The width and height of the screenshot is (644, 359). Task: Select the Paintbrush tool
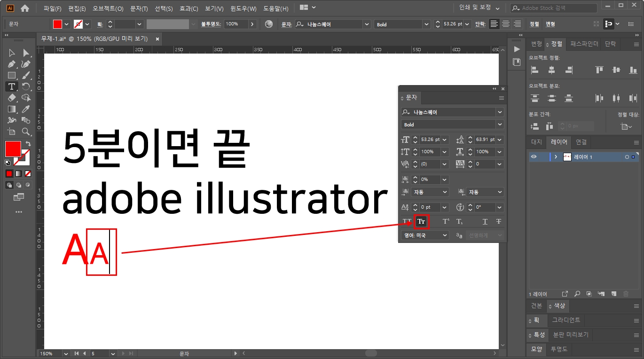pyautogui.click(x=26, y=75)
